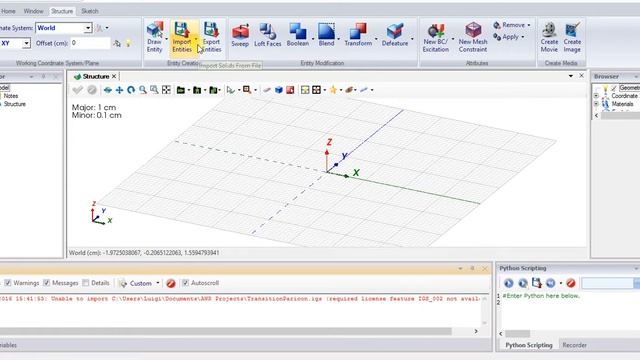This screenshot has width=640, height=360.
Task: Open the Remove attributes dropdown
Action: [x=529, y=25]
